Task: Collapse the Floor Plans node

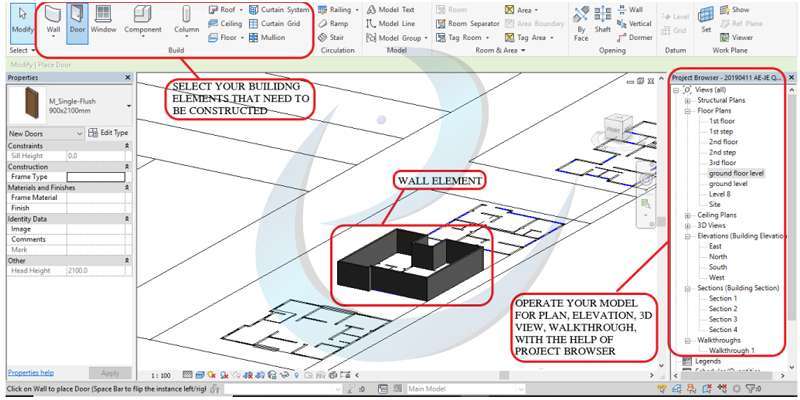Action: click(688, 111)
